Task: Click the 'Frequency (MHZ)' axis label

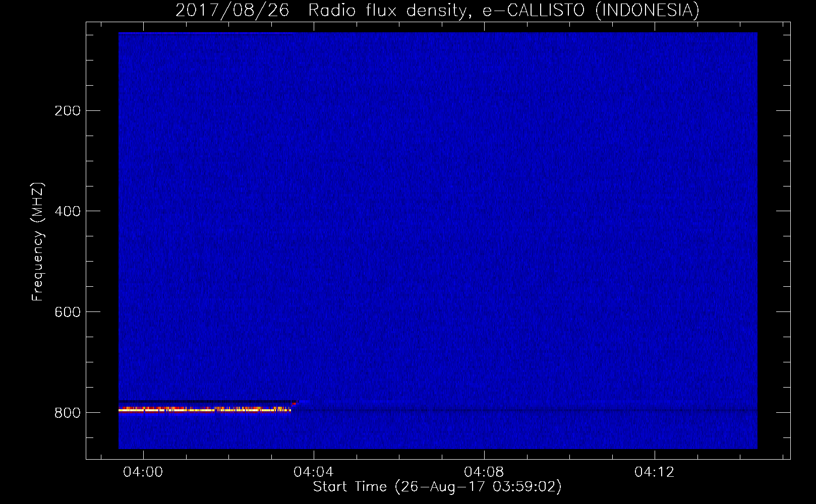Action: point(38,242)
